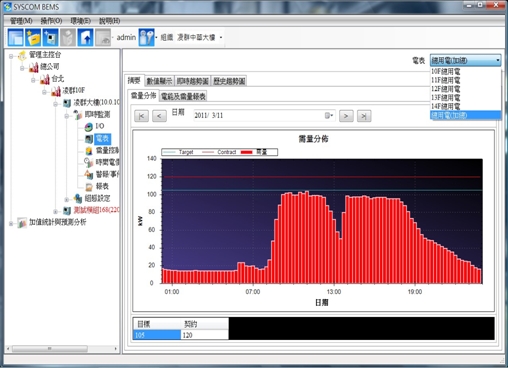This screenshot has width=508, height=368.
Task: Click the folder with star toolbar icon
Action: pos(33,37)
